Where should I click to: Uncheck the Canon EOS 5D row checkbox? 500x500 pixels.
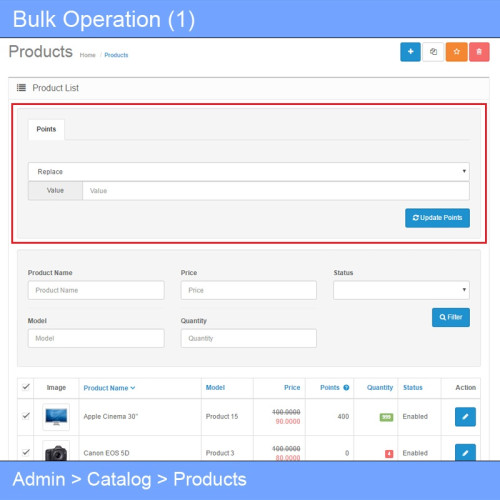coord(26,452)
